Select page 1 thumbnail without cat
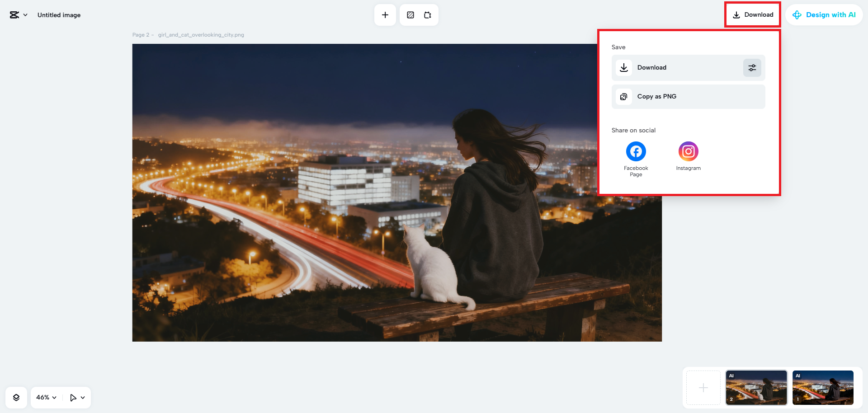Screen dimensions: 868x413 click(822, 388)
